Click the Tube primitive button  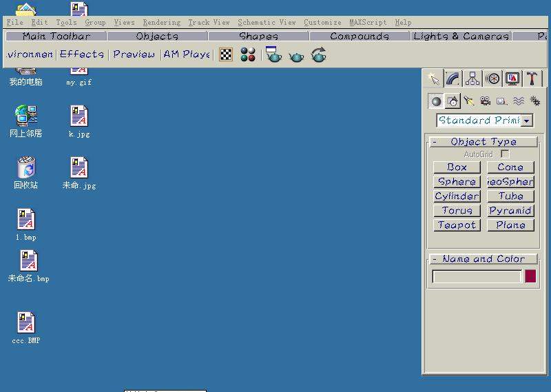pos(510,196)
